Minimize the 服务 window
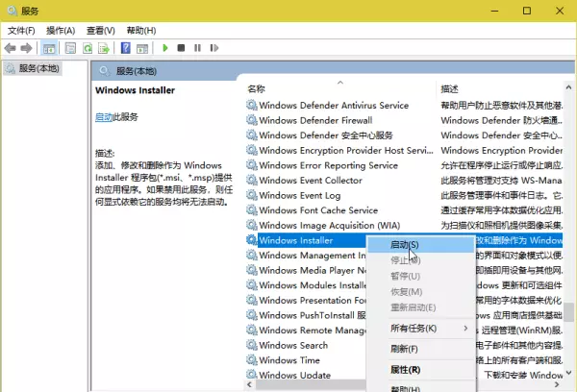This screenshot has width=577, height=392. click(x=494, y=11)
